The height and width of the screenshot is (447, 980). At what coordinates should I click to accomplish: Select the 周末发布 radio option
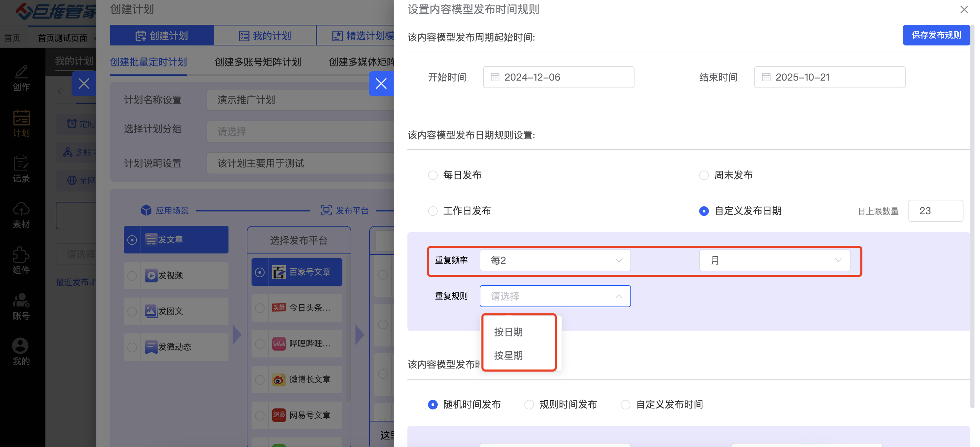pos(704,175)
